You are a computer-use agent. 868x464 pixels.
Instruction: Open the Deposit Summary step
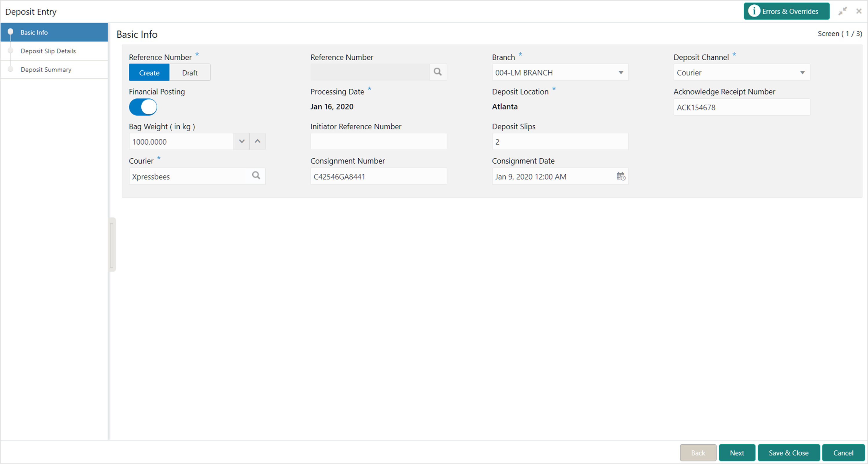[46, 69]
